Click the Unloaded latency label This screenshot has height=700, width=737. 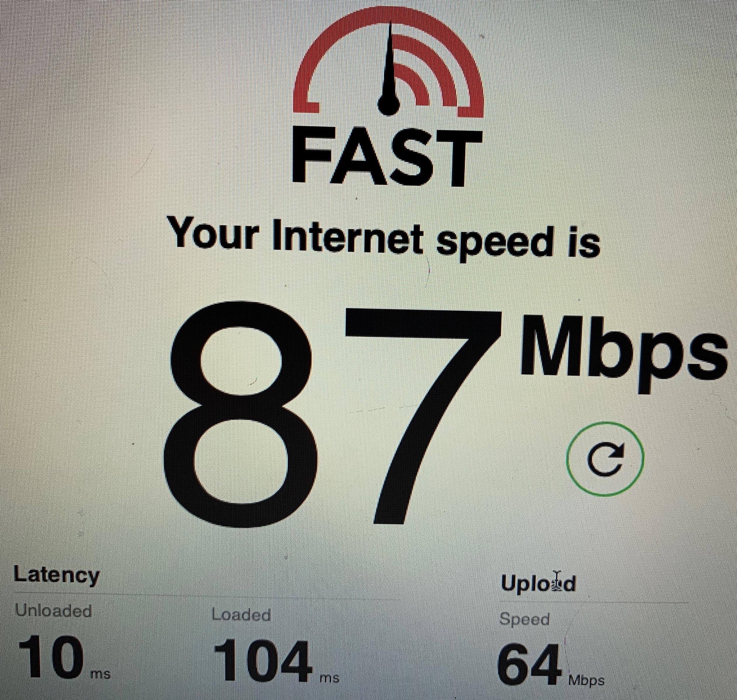53,611
